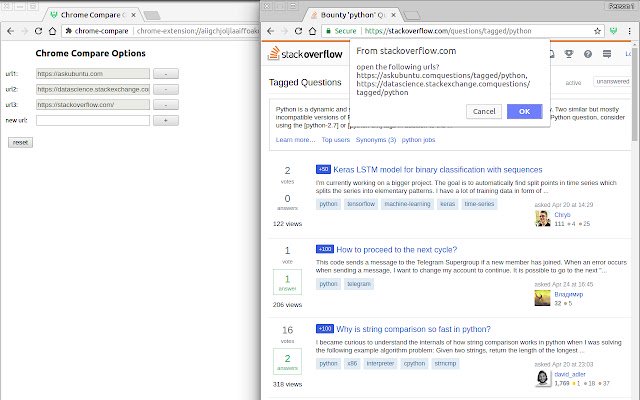Remove url1 askubuntu.com with minus button
This screenshot has width=640, height=400.
[166, 74]
